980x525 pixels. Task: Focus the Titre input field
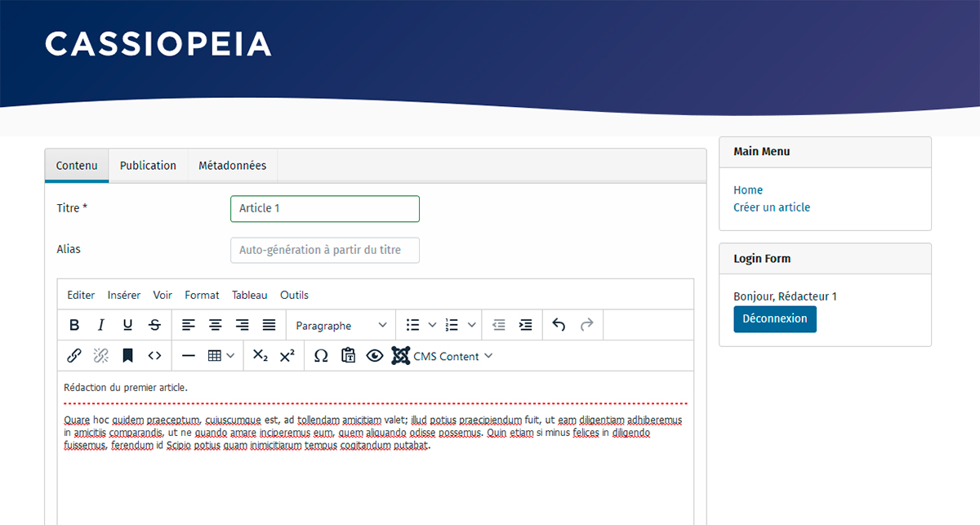coord(325,208)
